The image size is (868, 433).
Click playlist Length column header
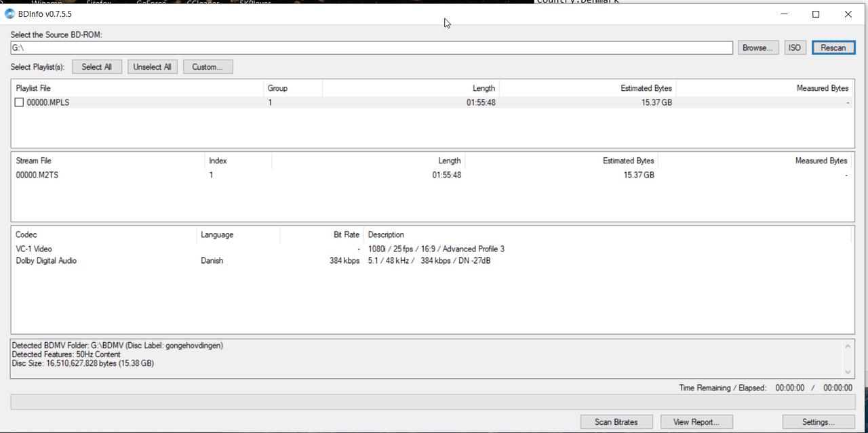[x=411, y=88]
